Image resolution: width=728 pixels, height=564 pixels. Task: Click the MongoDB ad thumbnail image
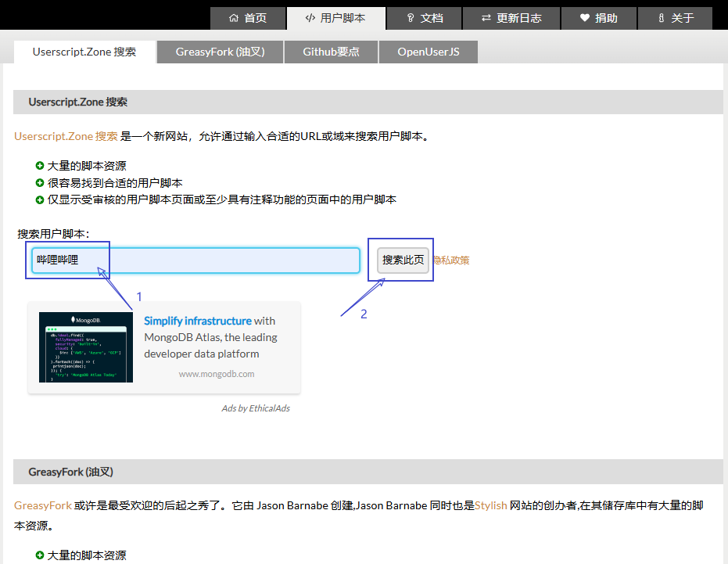86,347
